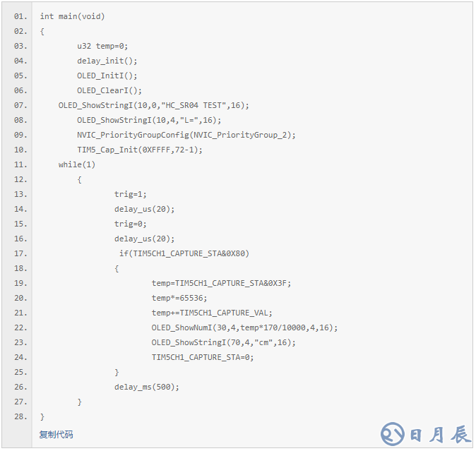
Task: Click the while(1) statement
Action: click(76, 164)
